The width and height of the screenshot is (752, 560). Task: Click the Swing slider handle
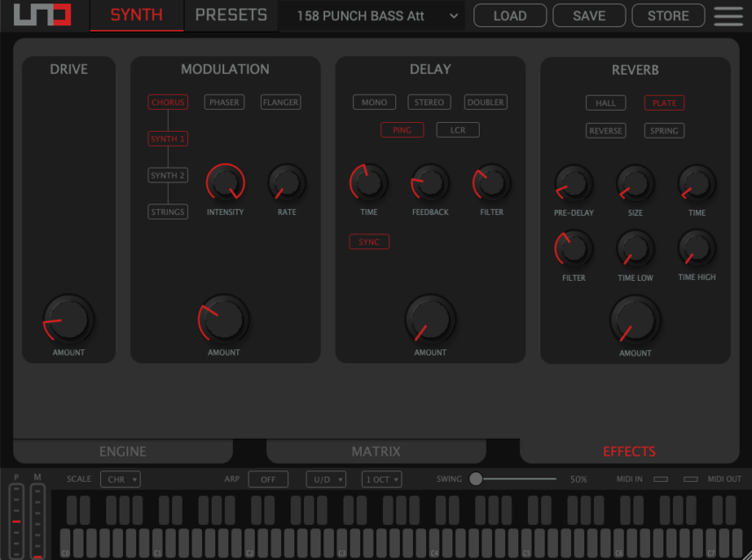476,479
